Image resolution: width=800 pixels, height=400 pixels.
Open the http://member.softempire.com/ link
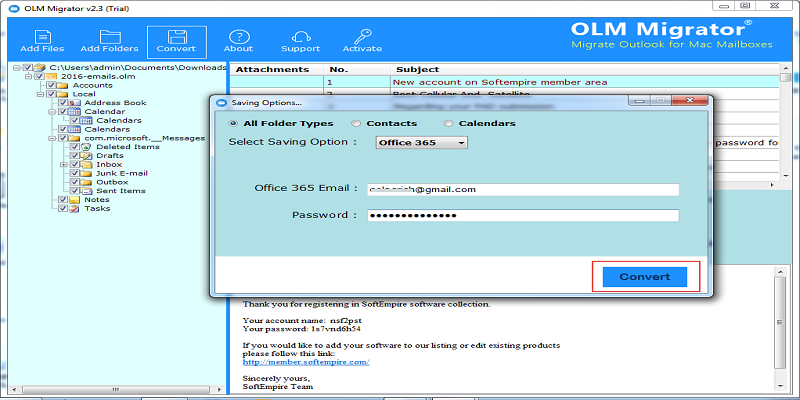tap(306, 362)
